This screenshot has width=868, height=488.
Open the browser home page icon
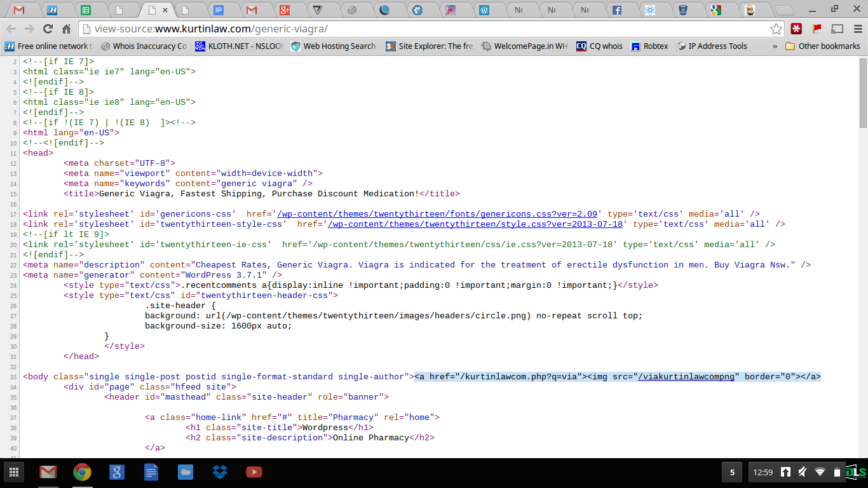pyautogui.click(x=66, y=29)
